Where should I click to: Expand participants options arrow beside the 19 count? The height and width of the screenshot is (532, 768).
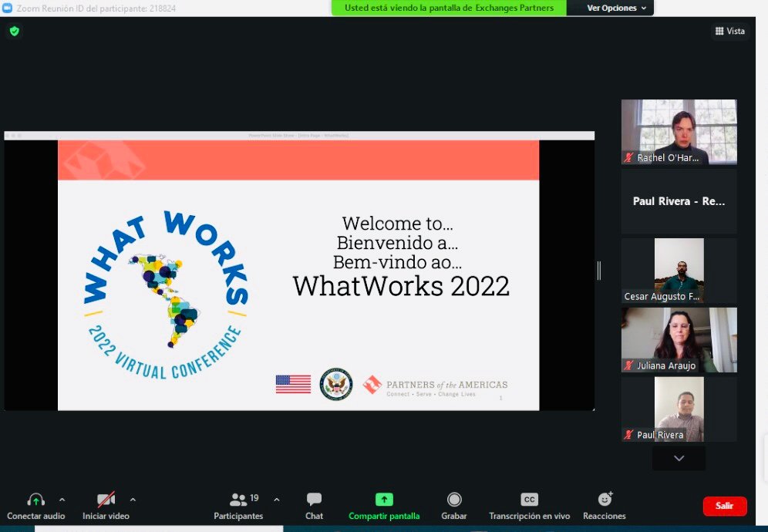point(277,500)
